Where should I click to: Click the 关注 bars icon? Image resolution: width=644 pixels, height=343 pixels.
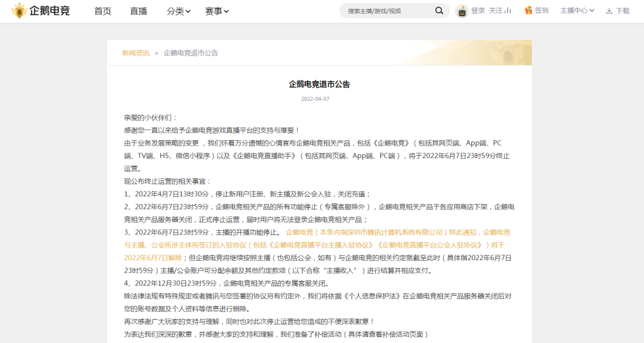[x=508, y=11]
